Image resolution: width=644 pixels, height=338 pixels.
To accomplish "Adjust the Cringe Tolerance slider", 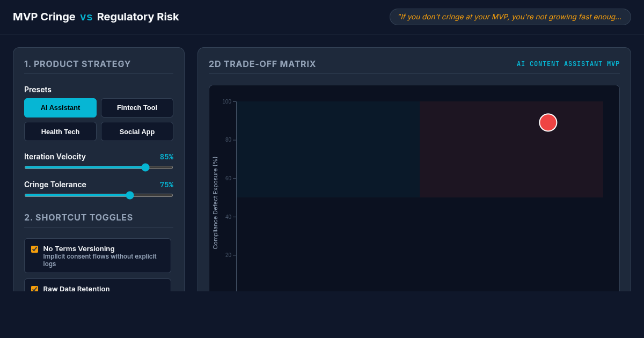I will click(99, 195).
